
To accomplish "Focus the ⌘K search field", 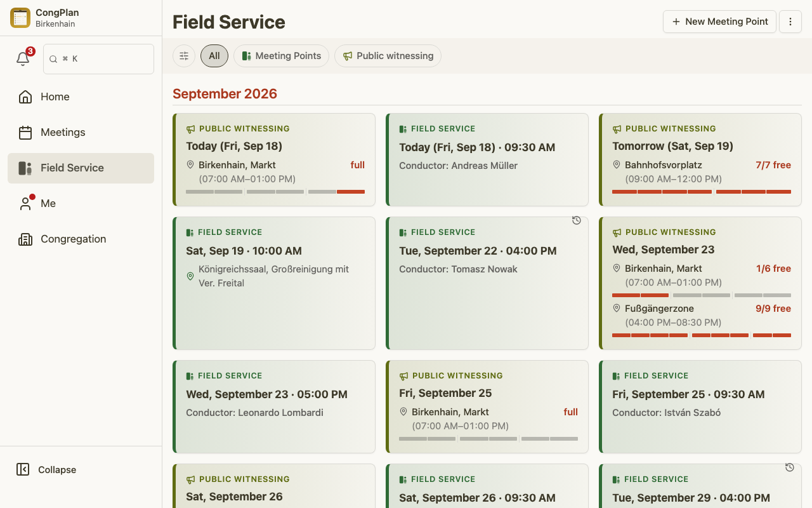I will pos(98,59).
